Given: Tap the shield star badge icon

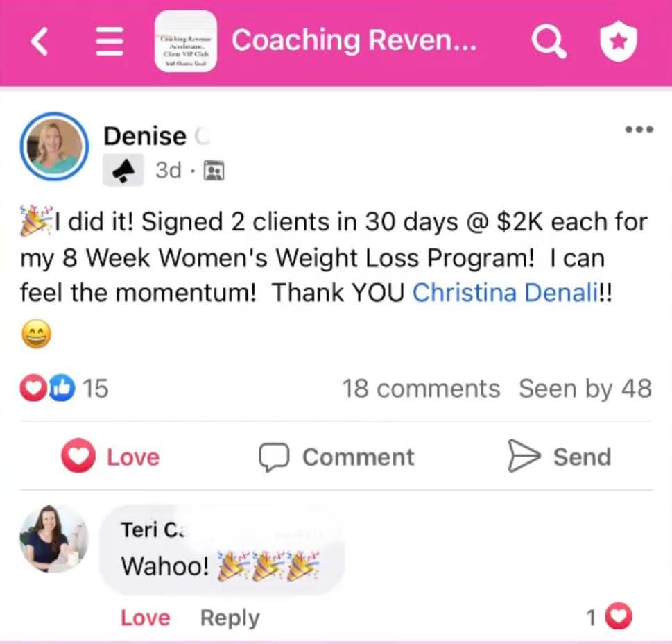Looking at the screenshot, I should click(x=619, y=41).
